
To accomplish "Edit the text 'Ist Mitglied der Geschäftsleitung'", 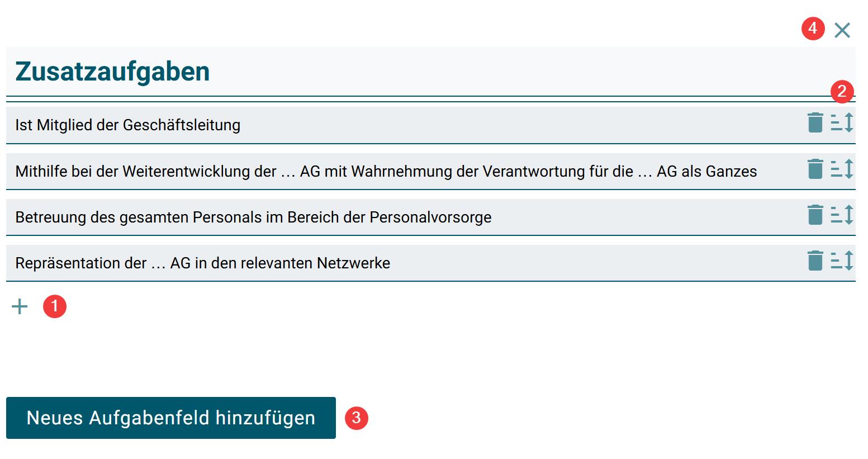I will point(128,125).
